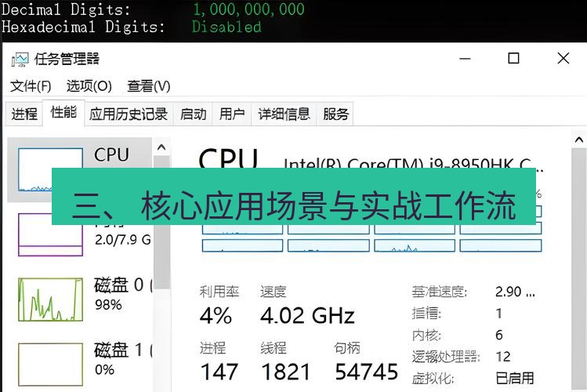
Task: Click sidebar scrollbar up arrow
Action: (161, 147)
